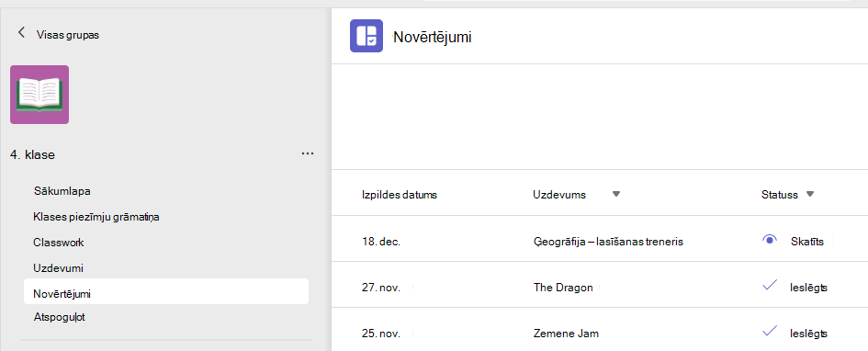868x351 pixels.
Task: Go to Uzdevumi in the sidebar
Action: [x=58, y=268]
